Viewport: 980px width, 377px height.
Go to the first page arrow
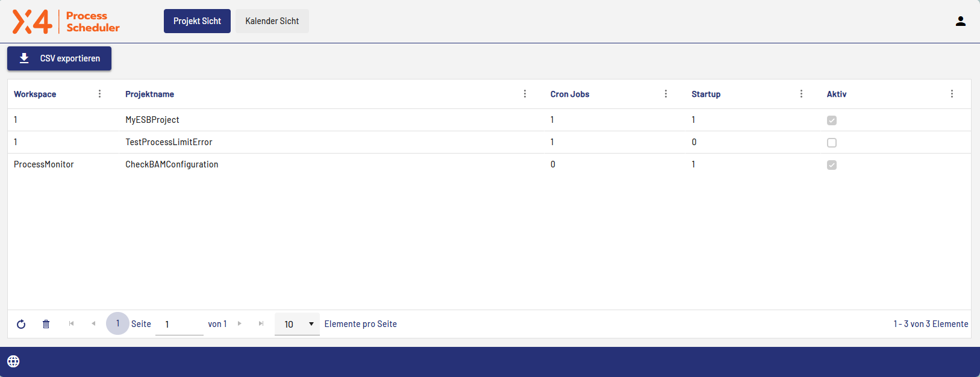click(x=71, y=323)
